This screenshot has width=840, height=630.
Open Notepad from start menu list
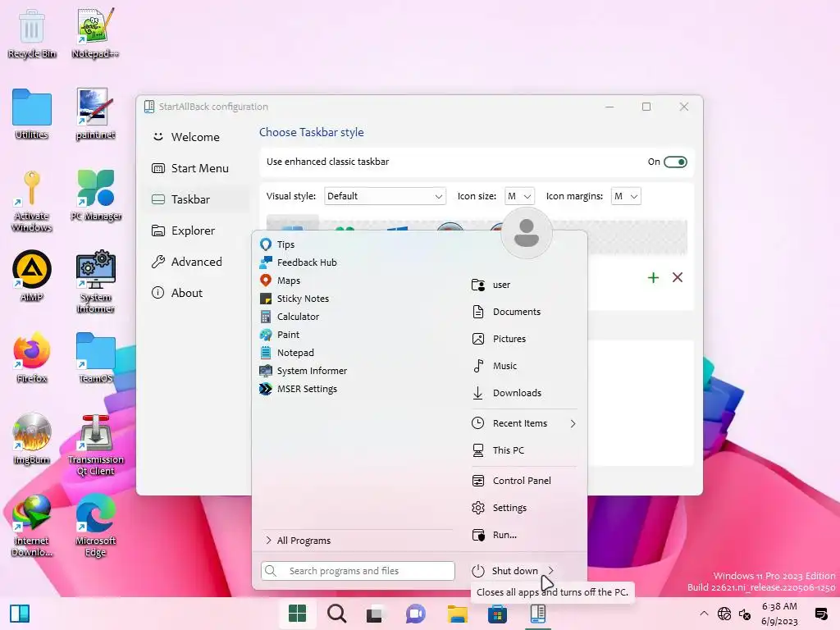[x=286, y=353]
